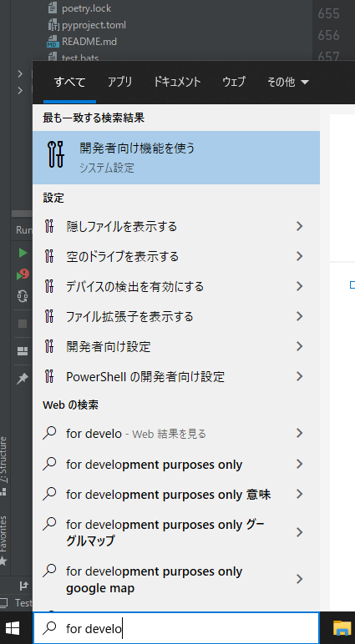Open the その他 dropdown menu
Viewport: 355px width, 644px height.
coord(288,82)
